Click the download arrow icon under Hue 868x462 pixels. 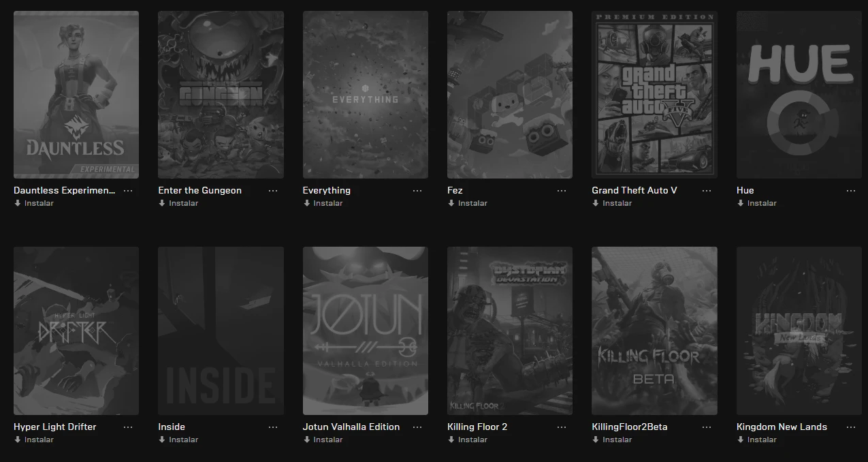[x=740, y=203]
